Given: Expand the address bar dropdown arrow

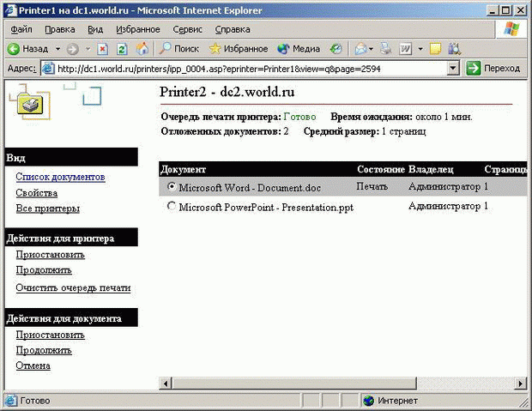Looking at the screenshot, I should pyautogui.click(x=452, y=69).
